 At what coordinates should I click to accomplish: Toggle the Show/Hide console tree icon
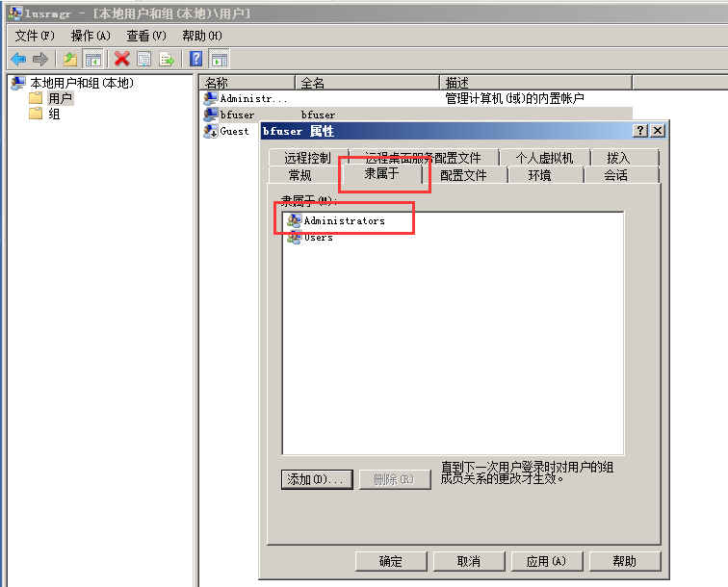92,59
